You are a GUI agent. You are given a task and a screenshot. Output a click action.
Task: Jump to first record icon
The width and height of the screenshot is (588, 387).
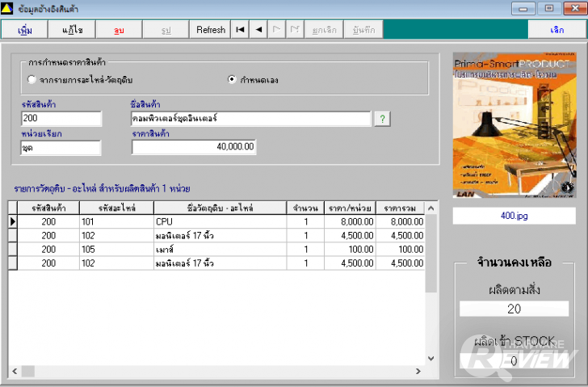(240, 30)
